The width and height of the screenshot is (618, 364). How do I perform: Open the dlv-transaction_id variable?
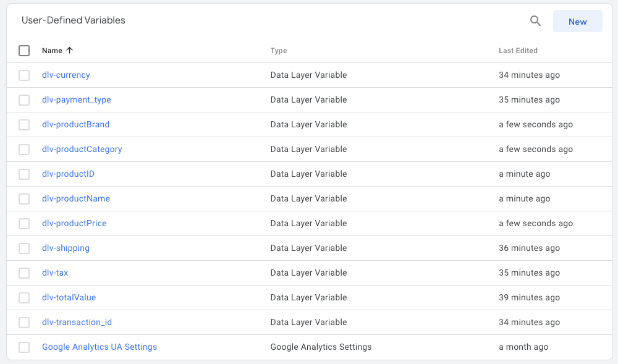(x=77, y=322)
